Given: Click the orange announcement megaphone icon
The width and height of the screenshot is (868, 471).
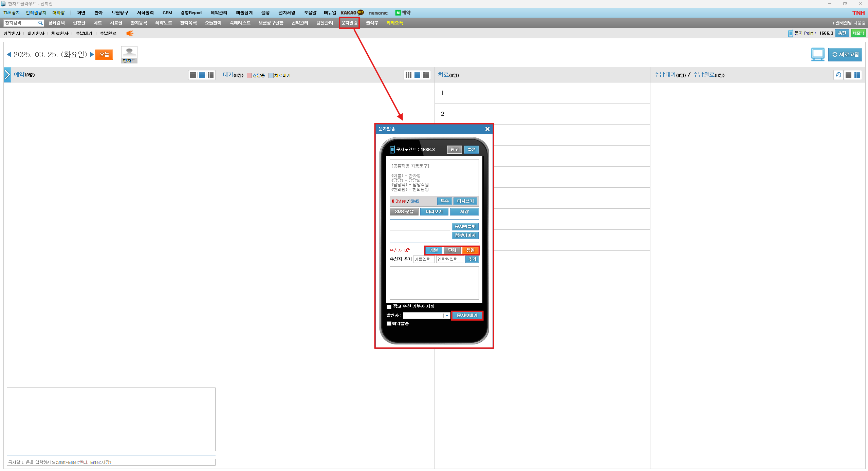Looking at the screenshot, I should tap(130, 33).
